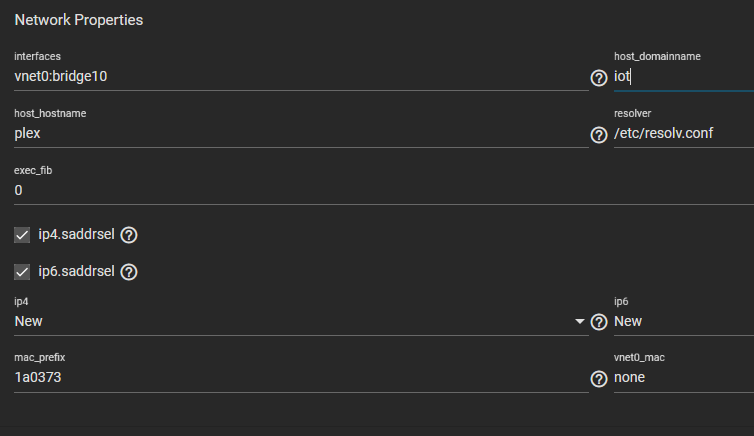
Task: Click the vnet0_mac field showing none
Action: pos(684,378)
